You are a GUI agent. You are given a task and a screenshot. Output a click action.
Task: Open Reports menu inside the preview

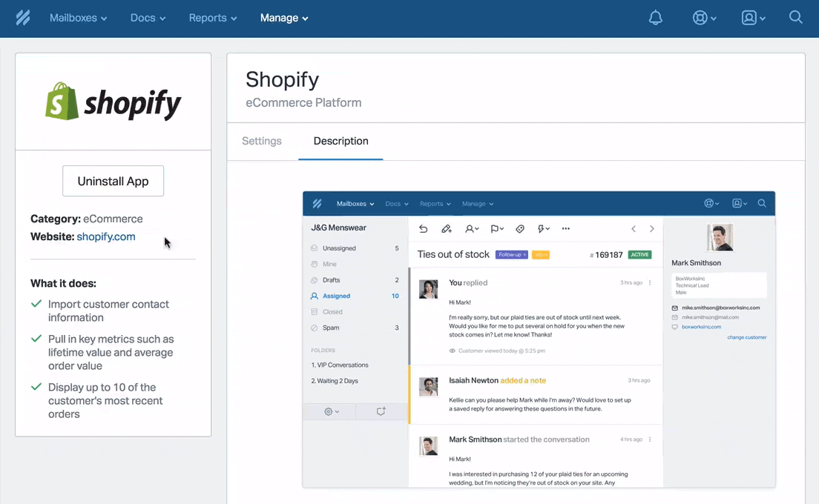point(435,204)
